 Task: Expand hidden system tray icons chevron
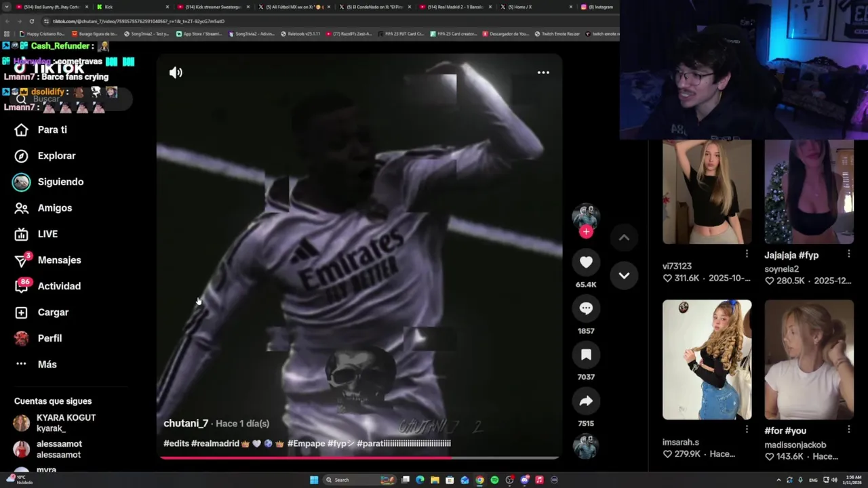778,480
